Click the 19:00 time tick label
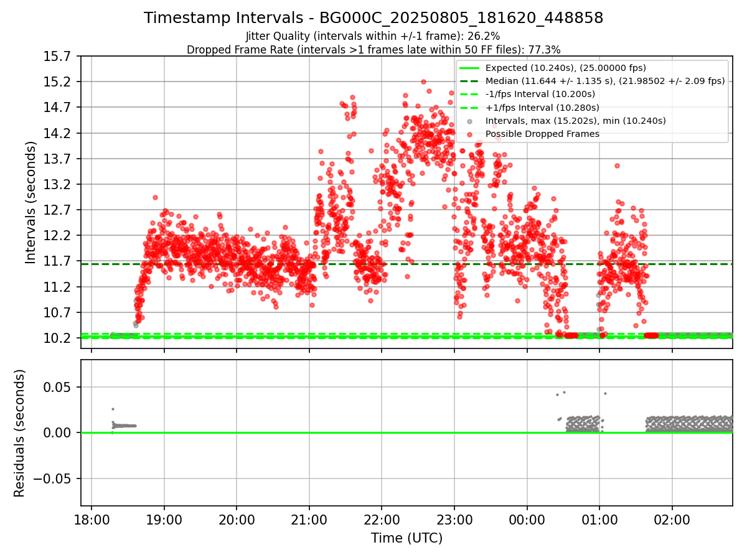This screenshot has width=747, height=560. (164, 519)
